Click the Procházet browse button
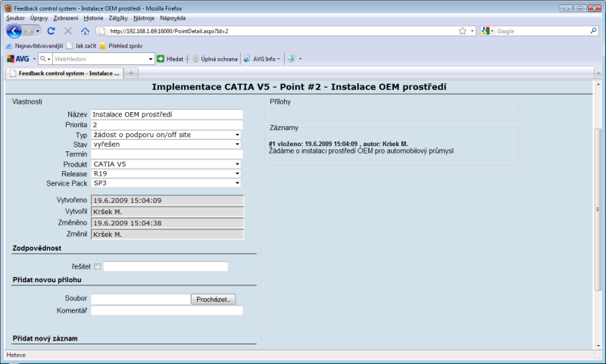606x364 pixels. click(214, 299)
